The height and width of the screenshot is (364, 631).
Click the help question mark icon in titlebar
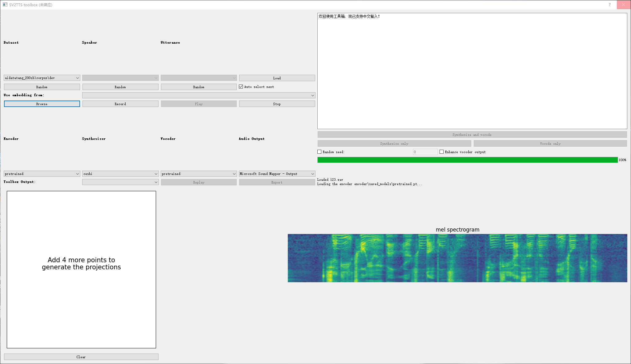tap(610, 5)
